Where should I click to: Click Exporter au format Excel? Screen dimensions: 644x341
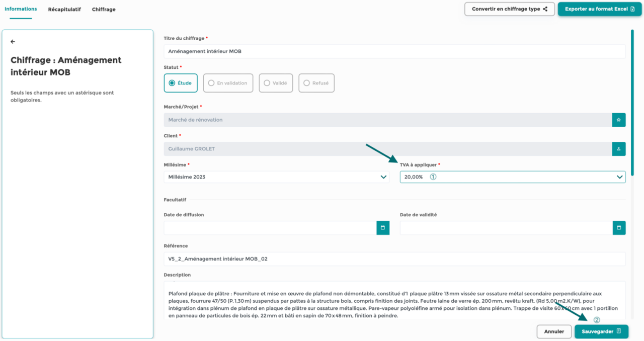(599, 9)
